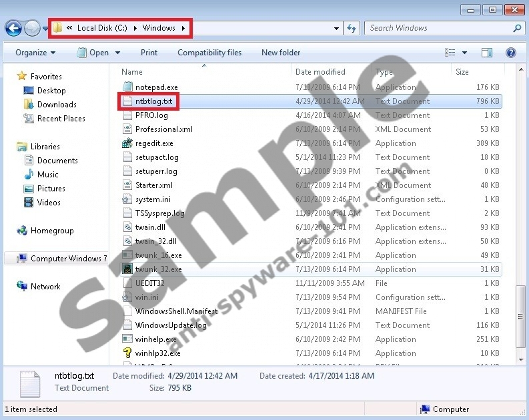Select the twunk_32.exe icon
Screen dimensions: 529x420
click(127, 269)
